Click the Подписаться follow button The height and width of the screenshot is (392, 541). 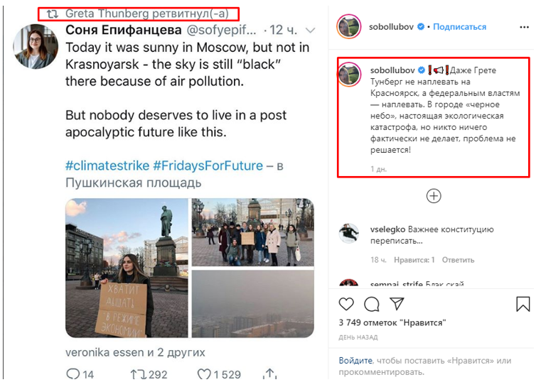[459, 27]
